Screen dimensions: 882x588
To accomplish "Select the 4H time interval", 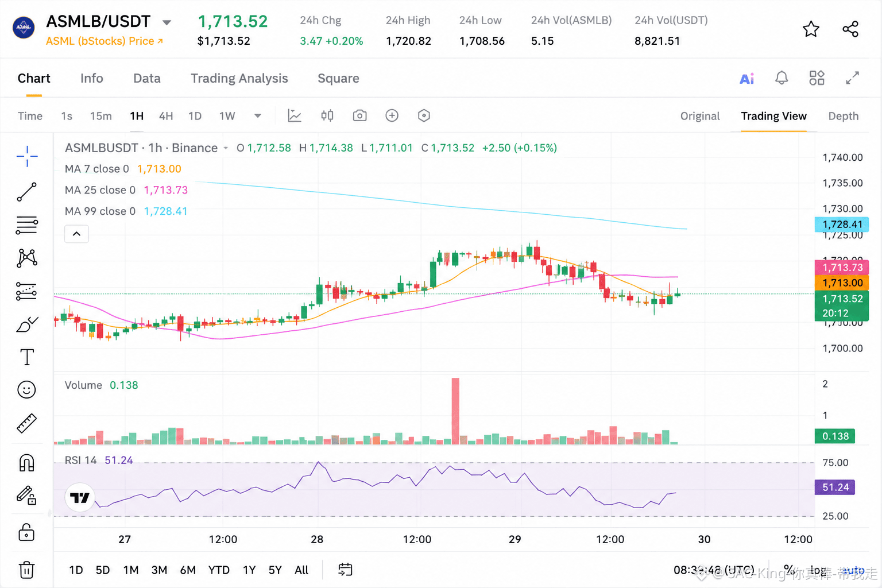I will coord(166,116).
